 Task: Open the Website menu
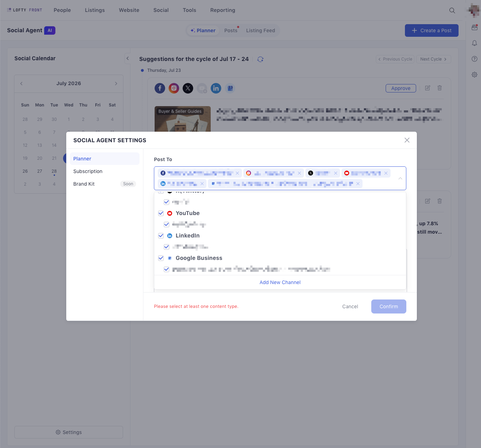coord(129,10)
